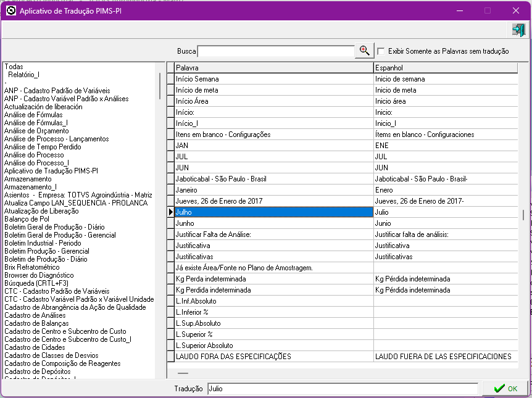Select Relatório_I in the category list
Screen dimensions: 532x398
pyautogui.click(x=23, y=75)
